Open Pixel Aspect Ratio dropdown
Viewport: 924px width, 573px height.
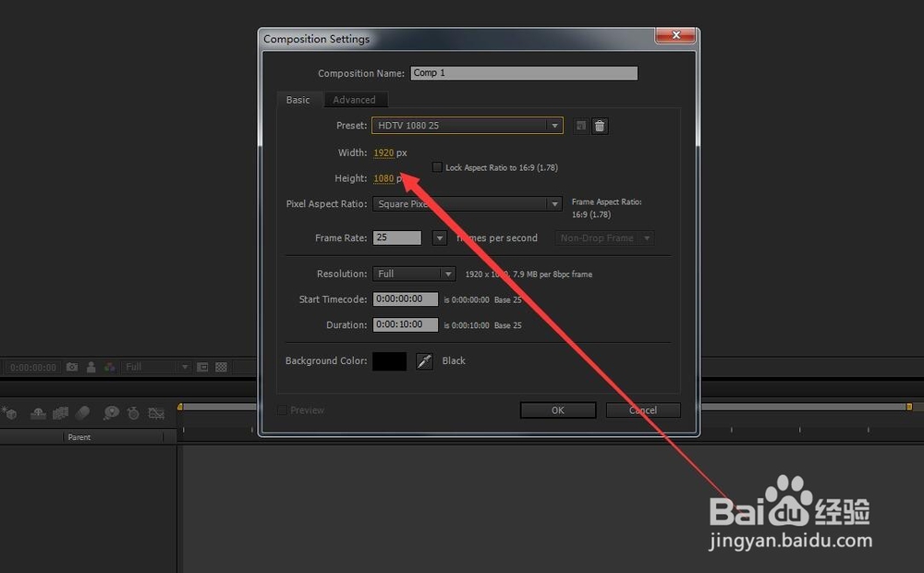(467, 204)
